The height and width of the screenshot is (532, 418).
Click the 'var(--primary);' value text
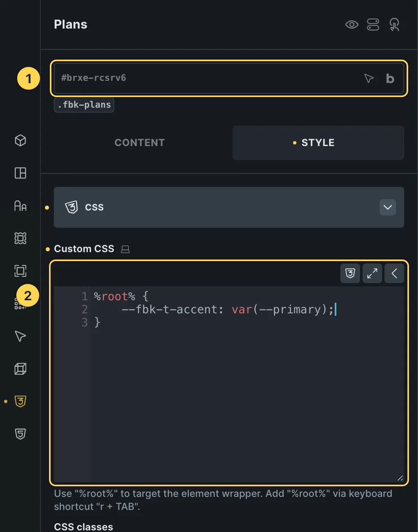(283, 310)
